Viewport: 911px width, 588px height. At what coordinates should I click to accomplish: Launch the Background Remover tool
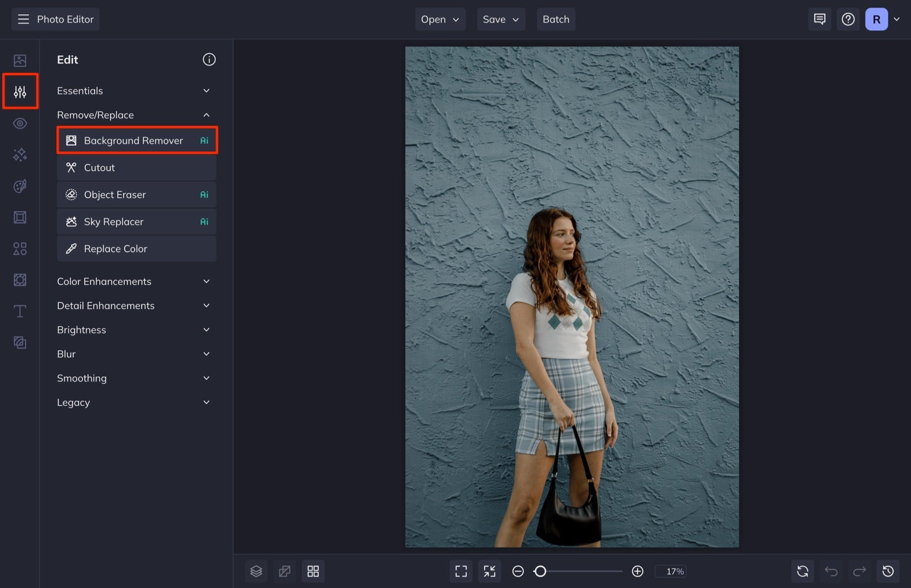[137, 140]
